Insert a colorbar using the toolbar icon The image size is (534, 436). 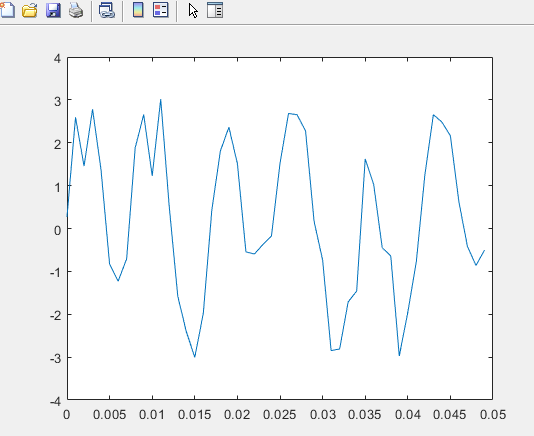pyautogui.click(x=138, y=10)
